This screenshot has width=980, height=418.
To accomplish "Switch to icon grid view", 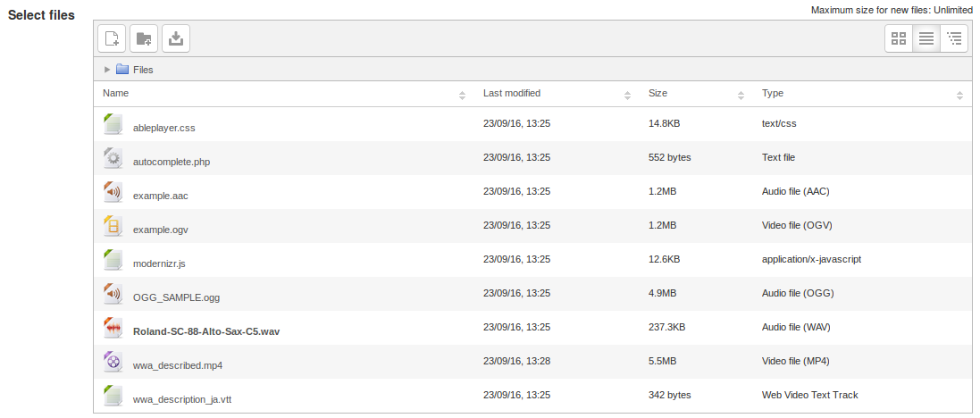I will tap(899, 38).
